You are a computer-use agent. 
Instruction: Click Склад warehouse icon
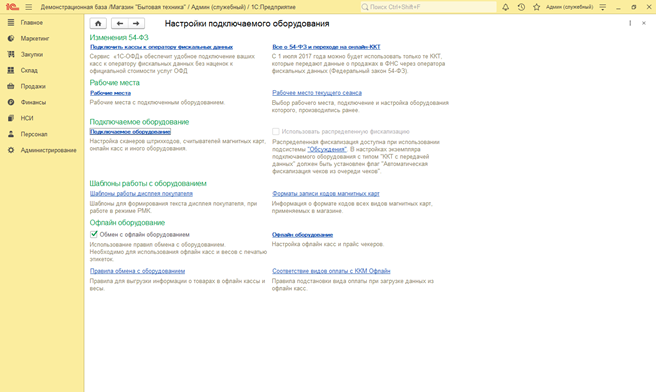(11, 70)
